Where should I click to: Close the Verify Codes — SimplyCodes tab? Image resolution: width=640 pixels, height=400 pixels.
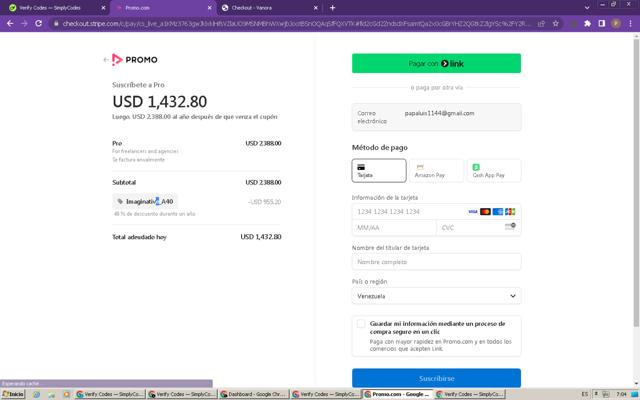103,8
